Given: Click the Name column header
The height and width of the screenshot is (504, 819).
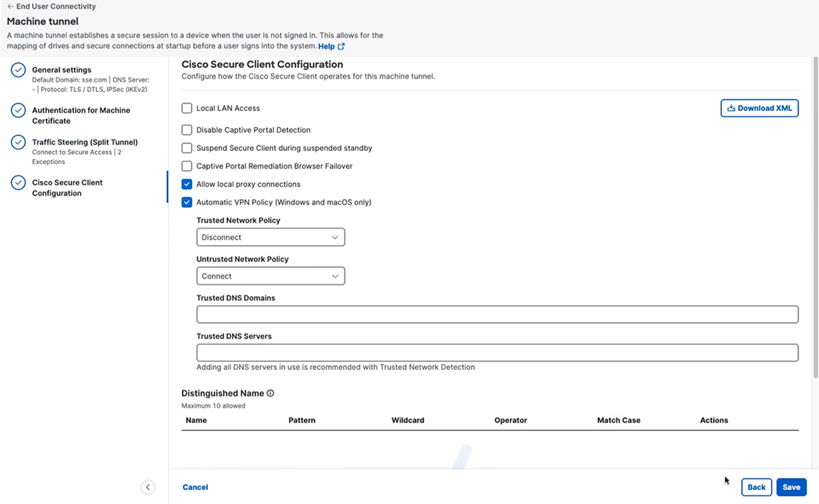Looking at the screenshot, I should [x=196, y=420].
